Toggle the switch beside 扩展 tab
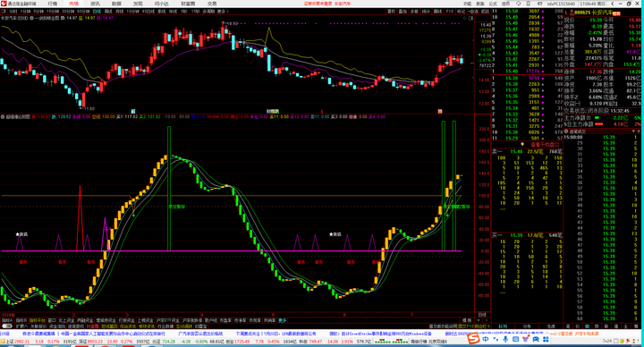 pos(7,326)
